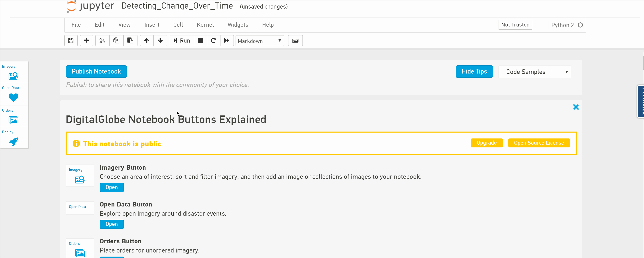Interrupt the kernel with stop icon
Image resolution: width=644 pixels, height=258 pixels.
(201, 41)
